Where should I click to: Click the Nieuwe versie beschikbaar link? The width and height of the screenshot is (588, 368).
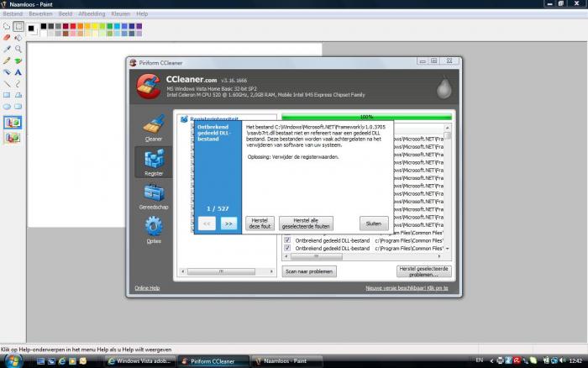coord(407,288)
